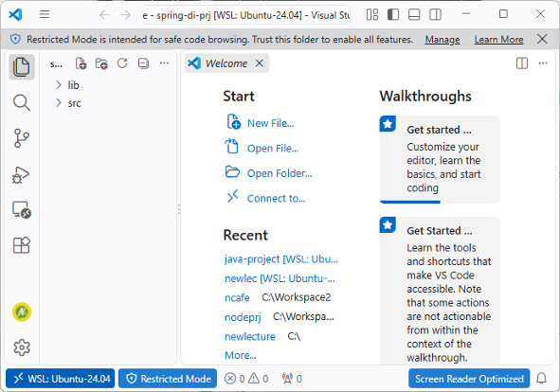Open Extensions view
Image resolution: width=560 pixels, height=392 pixels.
click(x=22, y=245)
